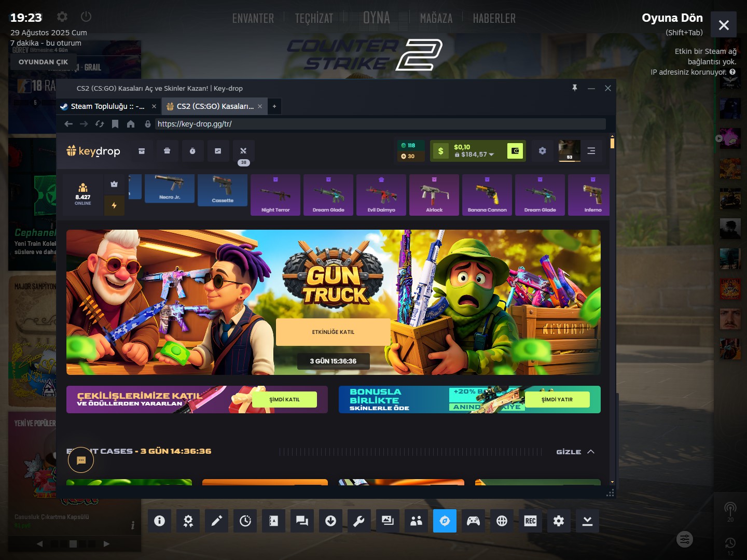Select the OYNA menu in Counter-Strike
Image resolution: width=747 pixels, height=560 pixels.
pos(377,18)
